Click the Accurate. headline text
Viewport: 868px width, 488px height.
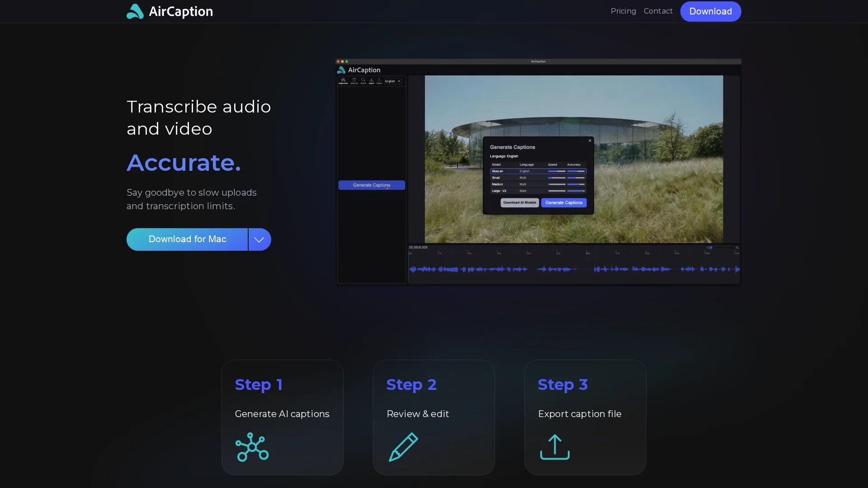click(x=184, y=163)
